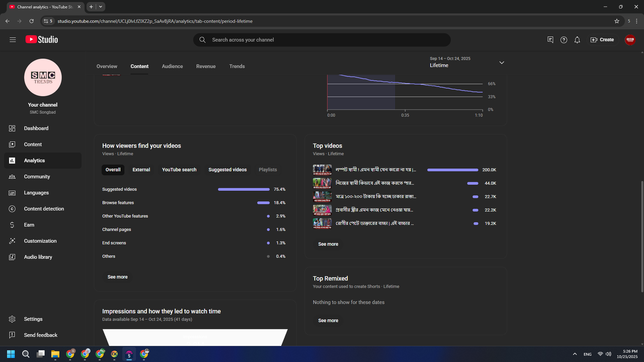Click the Browse features traffic row label
The height and width of the screenshot is (362, 644).
(x=118, y=203)
